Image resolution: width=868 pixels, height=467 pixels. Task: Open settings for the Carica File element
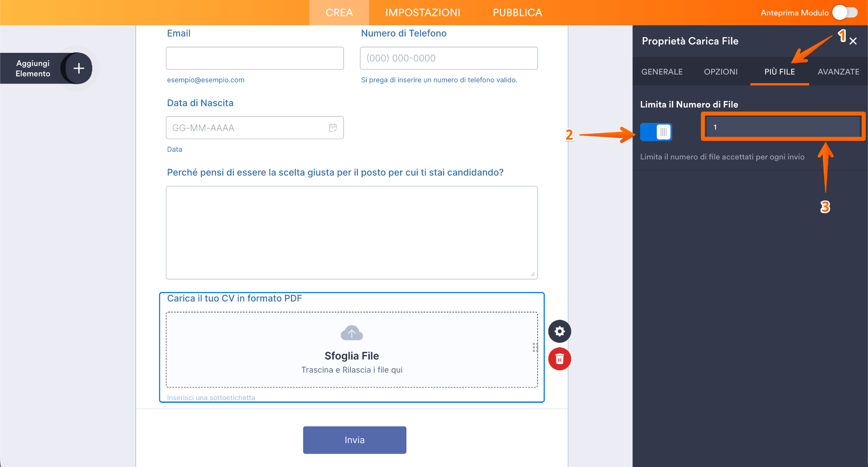pos(559,331)
